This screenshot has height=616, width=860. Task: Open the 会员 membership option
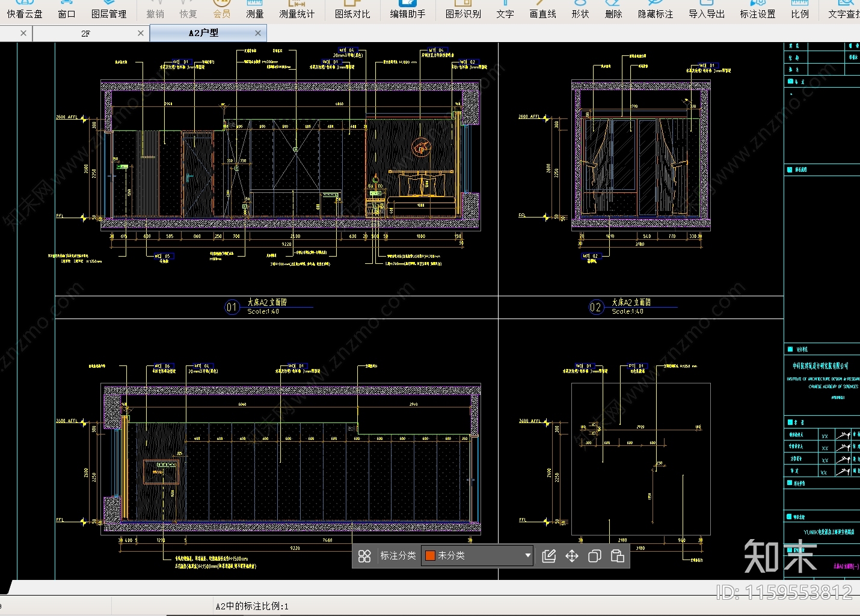222,10
